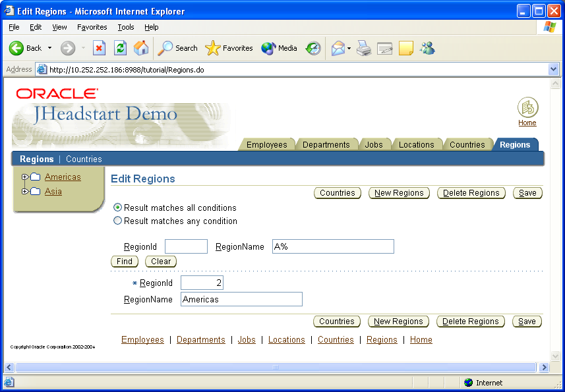
Task: Expand the Americas tree node
Action: (x=25, y=177)
